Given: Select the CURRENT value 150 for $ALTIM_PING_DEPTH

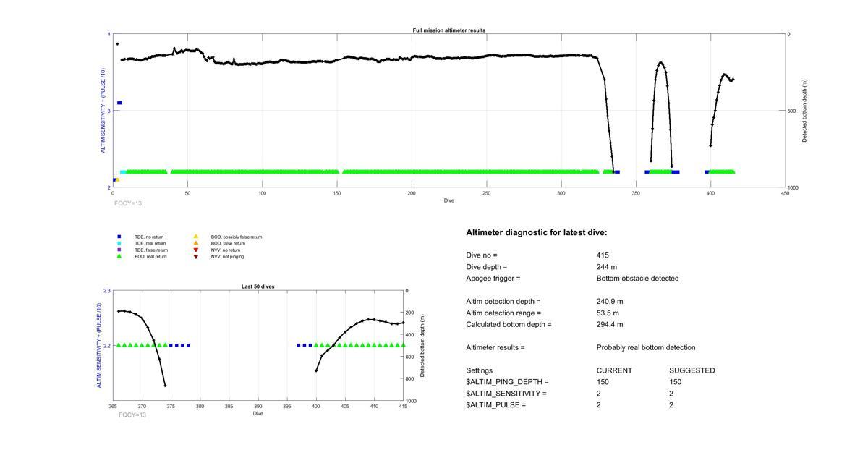Looking at the screenshot, I should click(603, 382).
